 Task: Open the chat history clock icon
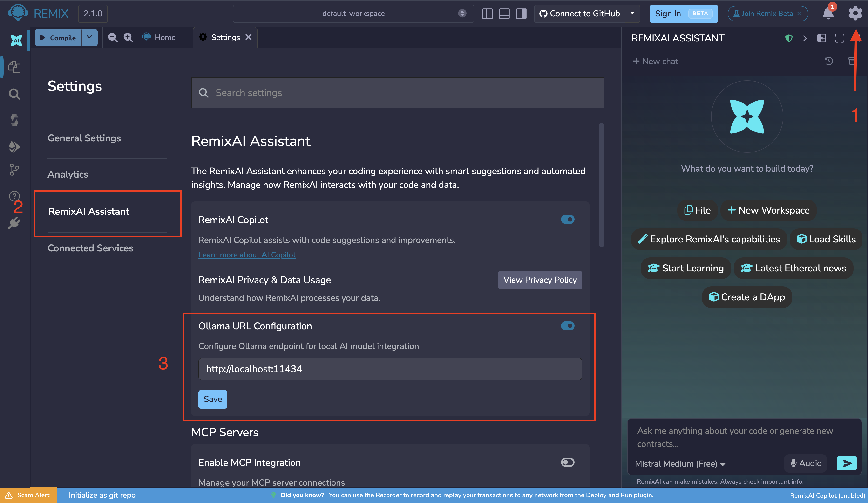point(829,61)
